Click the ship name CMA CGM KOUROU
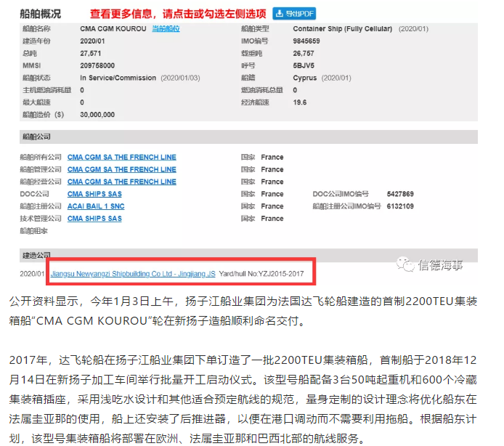This screenshot has height=446, width=504. coord(111,29)
